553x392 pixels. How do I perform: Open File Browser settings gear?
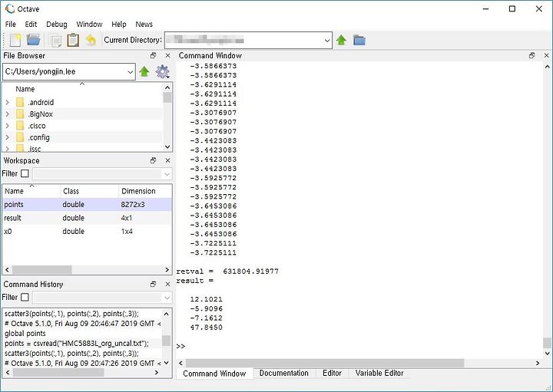(162, 72)
